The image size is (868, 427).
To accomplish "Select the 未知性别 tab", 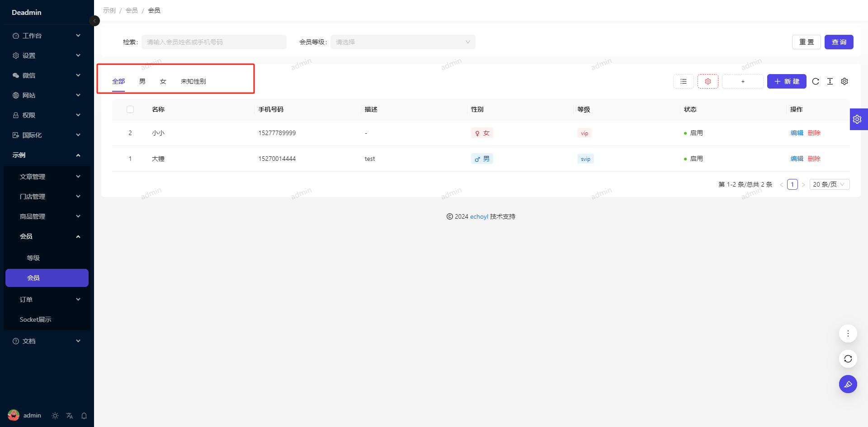I will pos(193,81).
